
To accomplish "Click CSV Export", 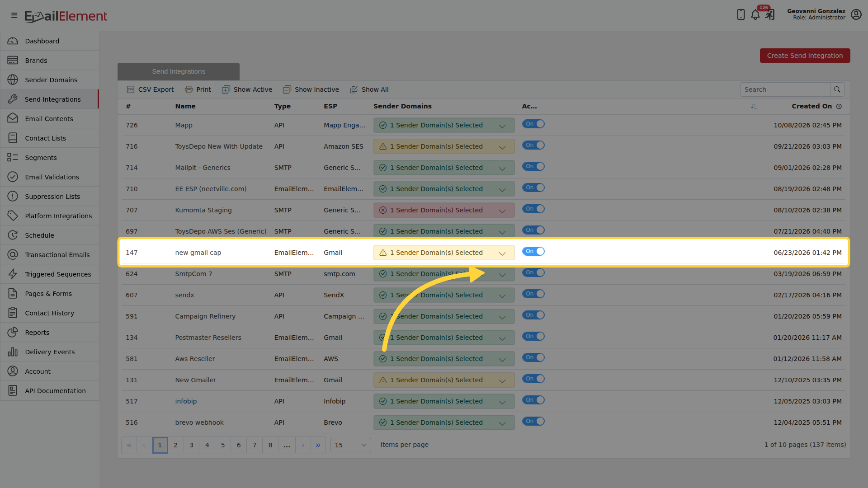I will pos(150,89).
